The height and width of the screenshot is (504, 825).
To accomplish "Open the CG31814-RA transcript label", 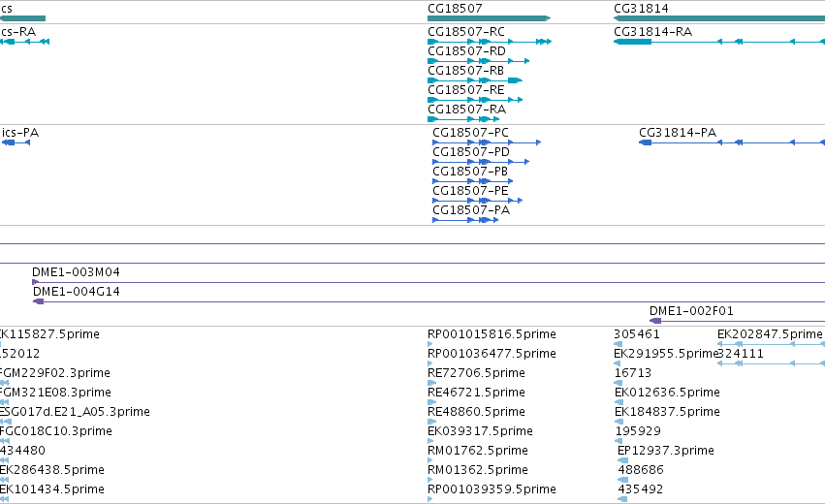I will click(x=653, y=32).
